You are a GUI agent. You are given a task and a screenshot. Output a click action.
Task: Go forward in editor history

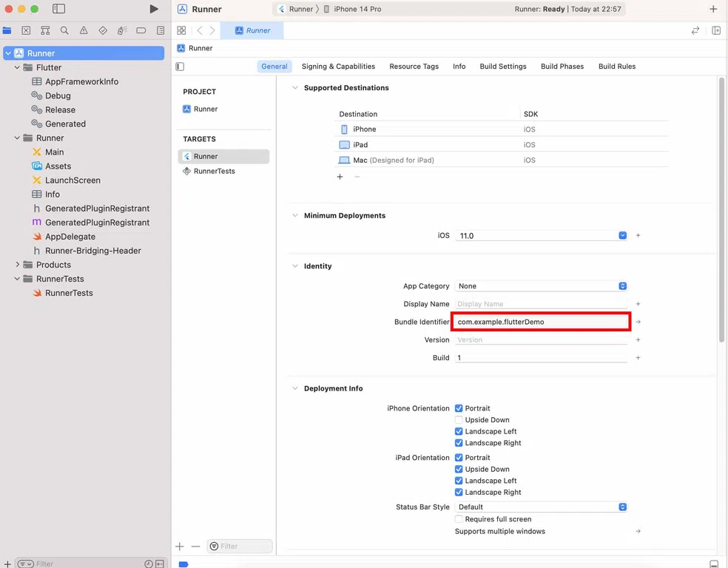(212, 30)
